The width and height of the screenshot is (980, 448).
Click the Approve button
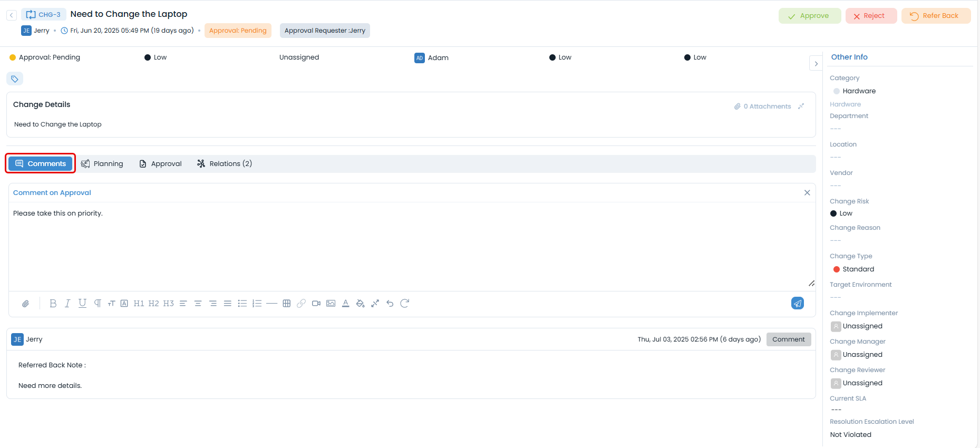click(809, 16)
